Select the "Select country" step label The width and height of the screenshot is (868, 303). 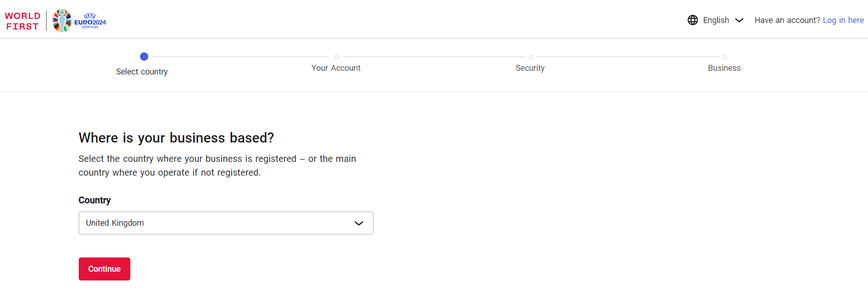tap(142, 72)
